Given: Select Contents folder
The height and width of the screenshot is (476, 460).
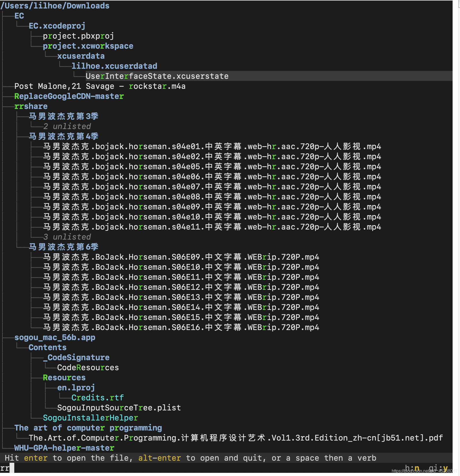Looking at the screenshot, I should [x=47, y=347].
